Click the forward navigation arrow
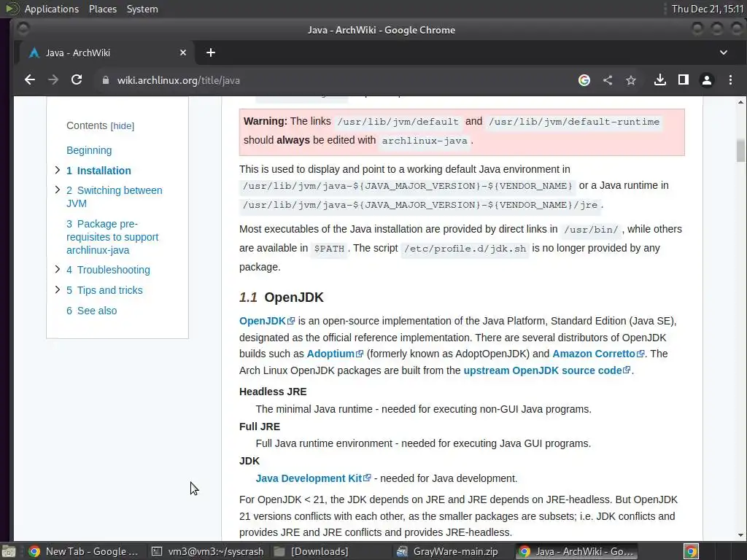747x560 pixels. [53, 80]
